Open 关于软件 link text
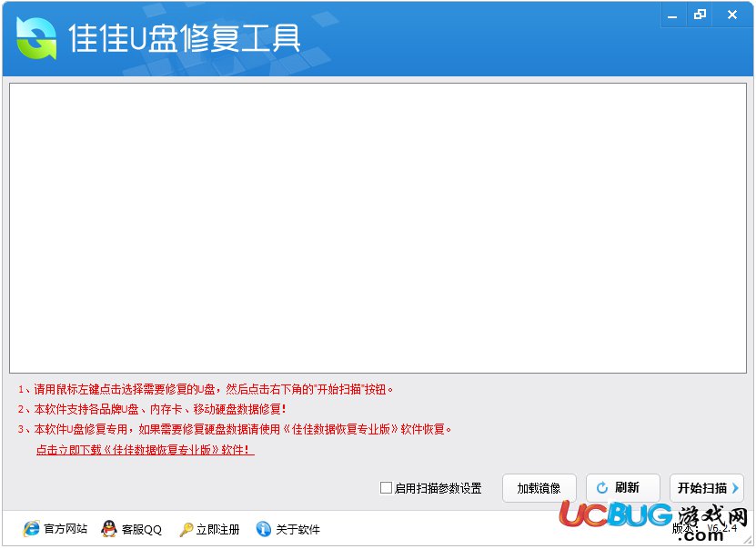Screen dimensions: 756x549 pos(298,529)
